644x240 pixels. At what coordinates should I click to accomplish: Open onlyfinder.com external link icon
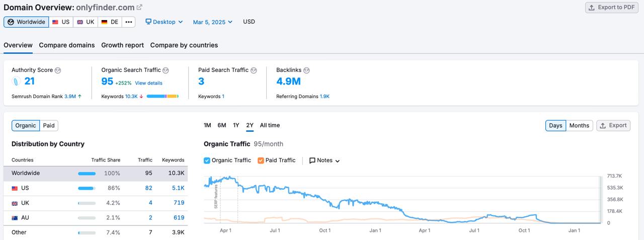pos(139,7)
